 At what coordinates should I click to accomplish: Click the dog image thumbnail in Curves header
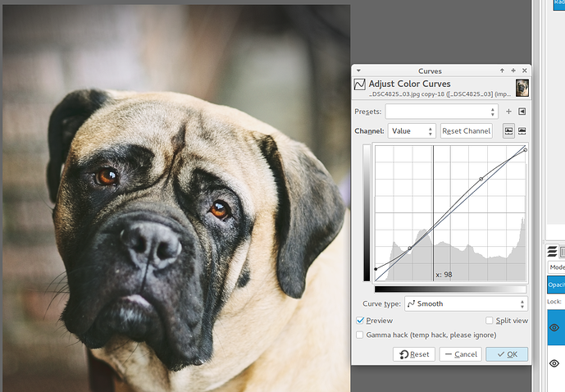(x=522, y=89)
